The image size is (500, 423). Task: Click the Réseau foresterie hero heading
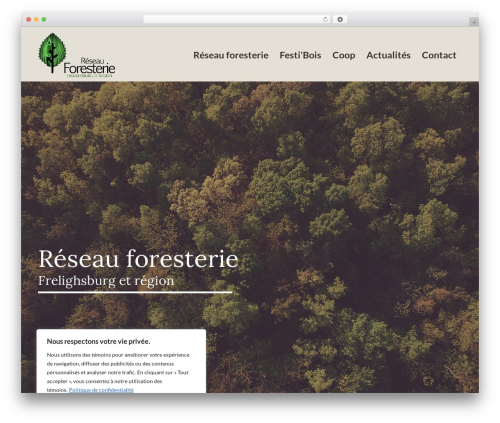pos(138,259)
